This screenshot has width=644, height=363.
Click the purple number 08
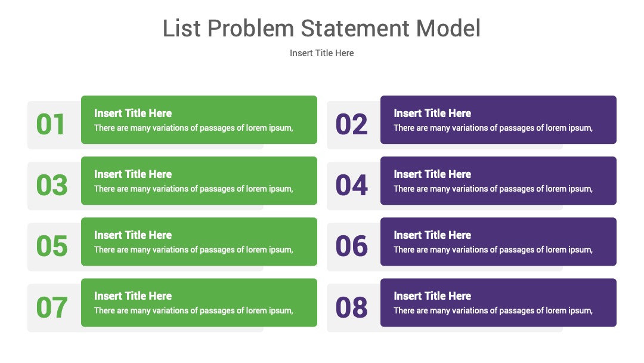click(352, 307)
